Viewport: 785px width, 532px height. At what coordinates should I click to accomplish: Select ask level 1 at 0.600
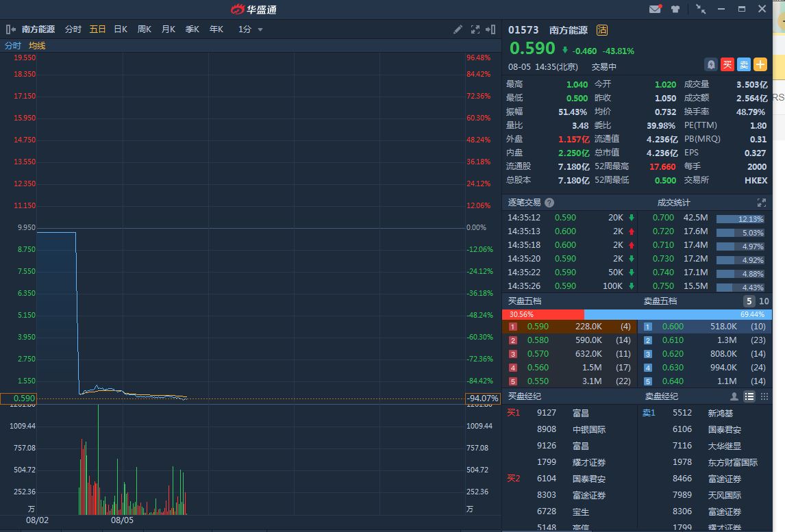coord(705,327)
